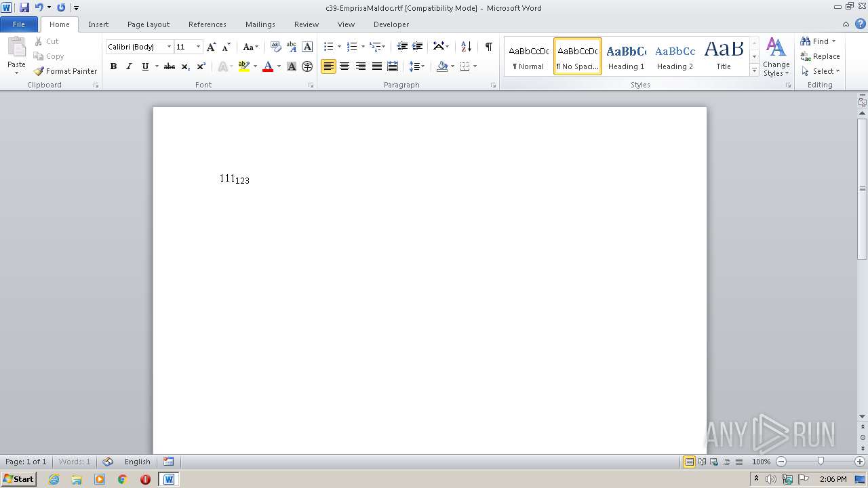The height and width of the screenshot is (488, 868).
Task: Open Internet Explorer from the taskbar
Action: [54, 479]
